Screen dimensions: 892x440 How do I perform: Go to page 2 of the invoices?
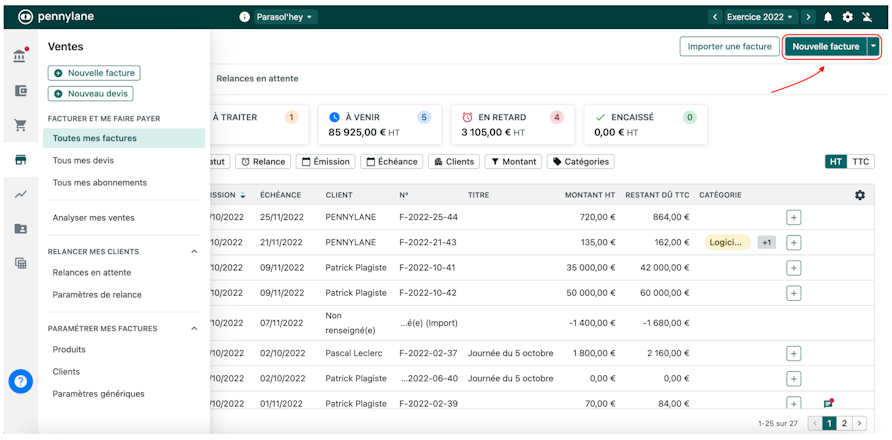[844, 423]
